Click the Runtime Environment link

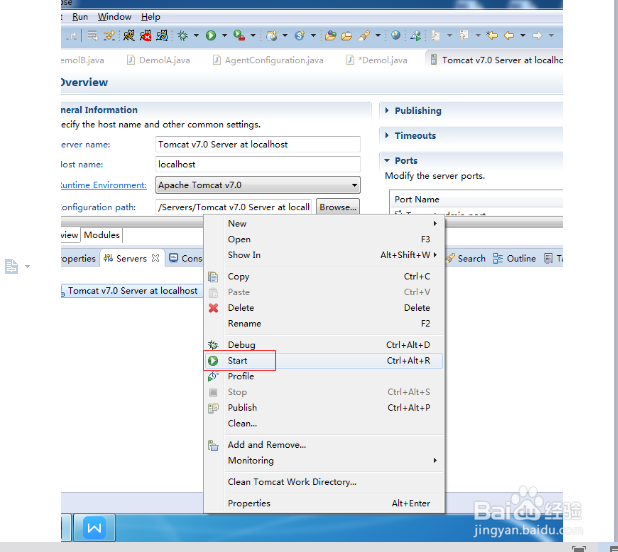pos(104,185)
